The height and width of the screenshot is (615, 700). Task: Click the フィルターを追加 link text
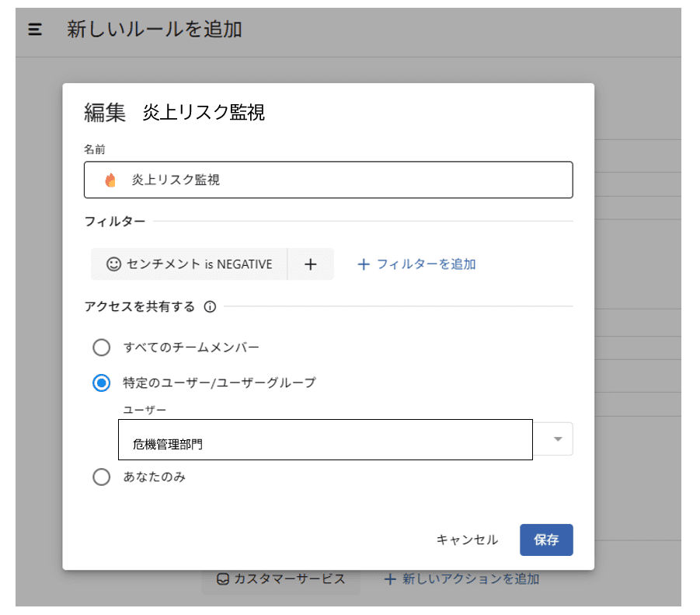point(426,264)
